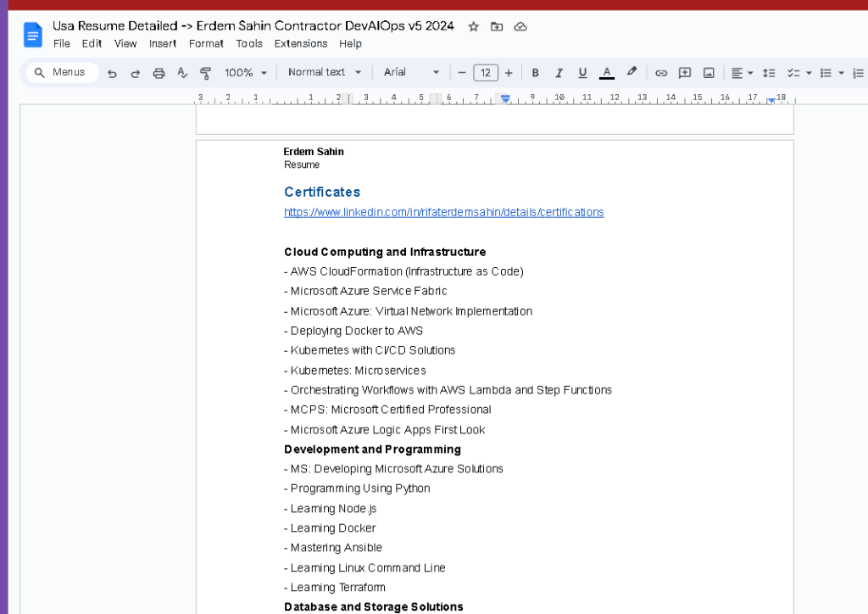Expand bulleted list options arrow
Image resolution: width=868 pixels, height=614 pixels.
[841, 73]
